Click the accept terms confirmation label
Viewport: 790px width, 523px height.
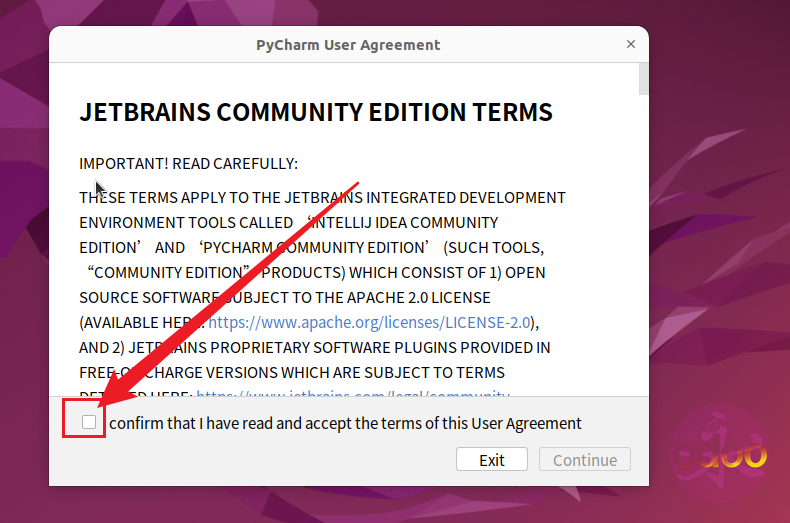click(x=345, y=423)
